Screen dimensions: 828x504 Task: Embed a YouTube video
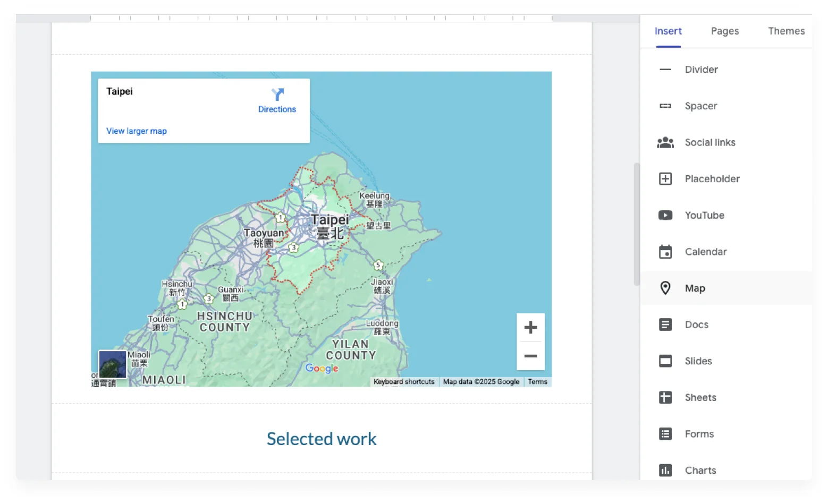click(x=726, y=215)
